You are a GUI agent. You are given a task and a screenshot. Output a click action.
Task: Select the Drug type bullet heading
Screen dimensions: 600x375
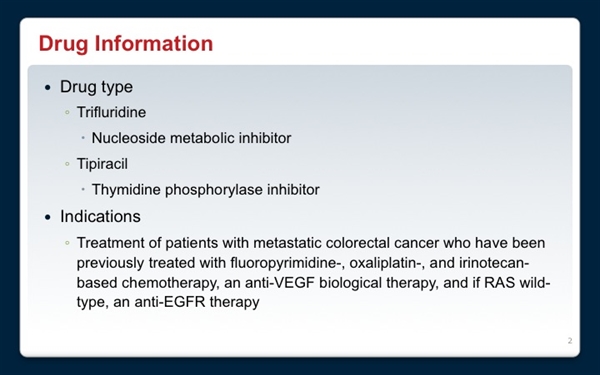pyautogui.click(x=96, y=87)
